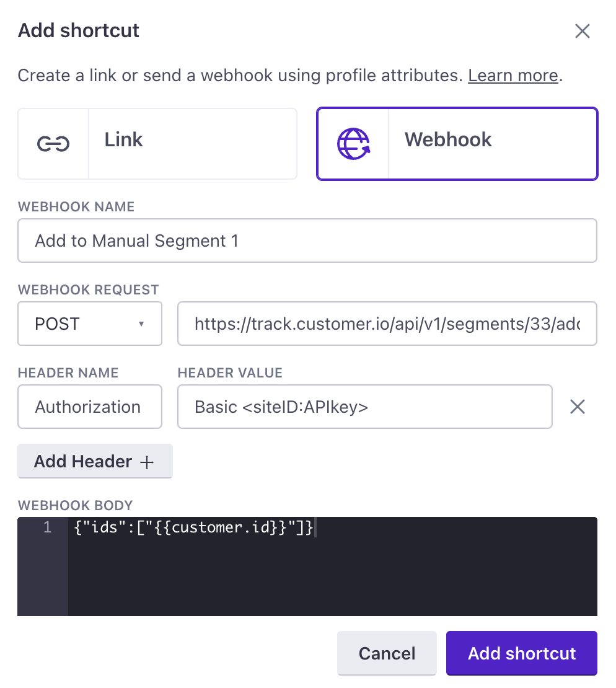Confirm with Add shortcut button
616x688 pixels.
click(x=521, y=653)
